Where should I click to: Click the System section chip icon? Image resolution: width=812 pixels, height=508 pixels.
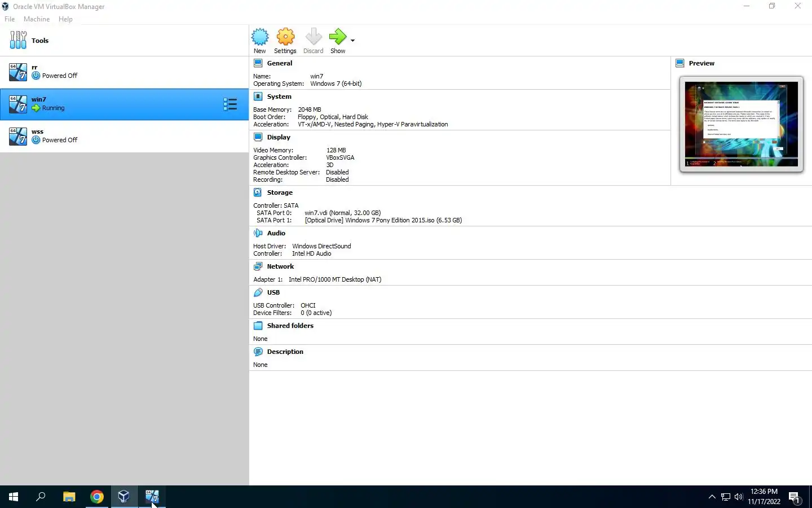coord(258,97)
